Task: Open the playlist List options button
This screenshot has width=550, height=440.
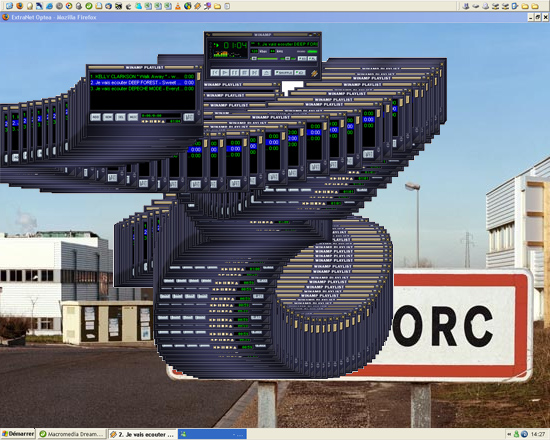Action: (188, 117)
